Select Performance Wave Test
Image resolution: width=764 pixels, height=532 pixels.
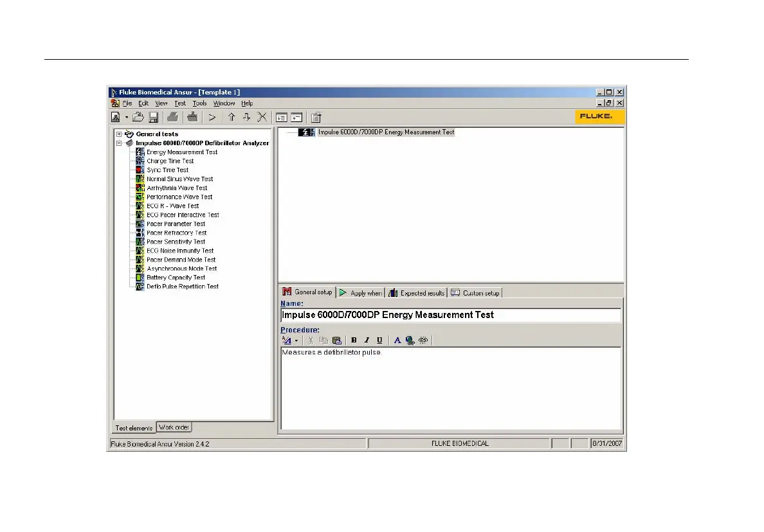179,197
